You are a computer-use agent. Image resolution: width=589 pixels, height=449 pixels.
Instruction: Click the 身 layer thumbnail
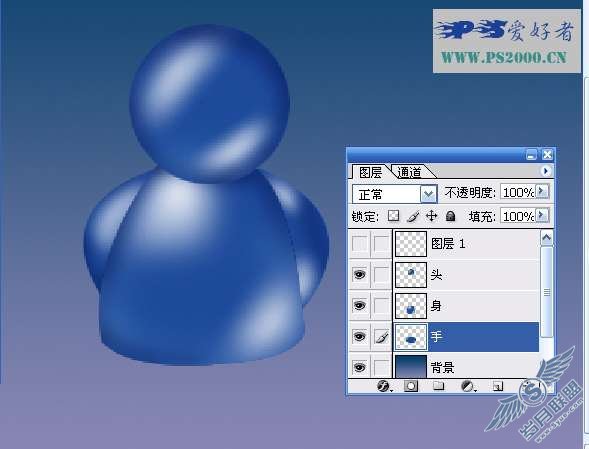(x=411, y=305)
